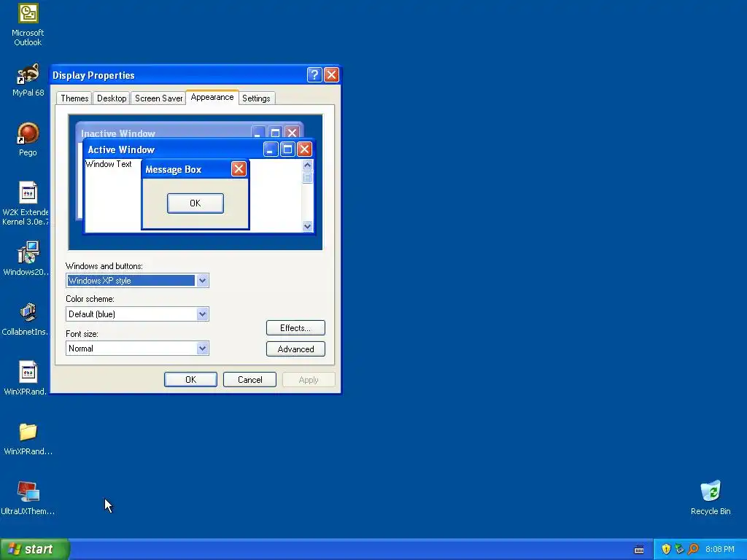Select the Recycle Bin icon
This screenshot has width=747, height=560.
(x=711, y=497)
